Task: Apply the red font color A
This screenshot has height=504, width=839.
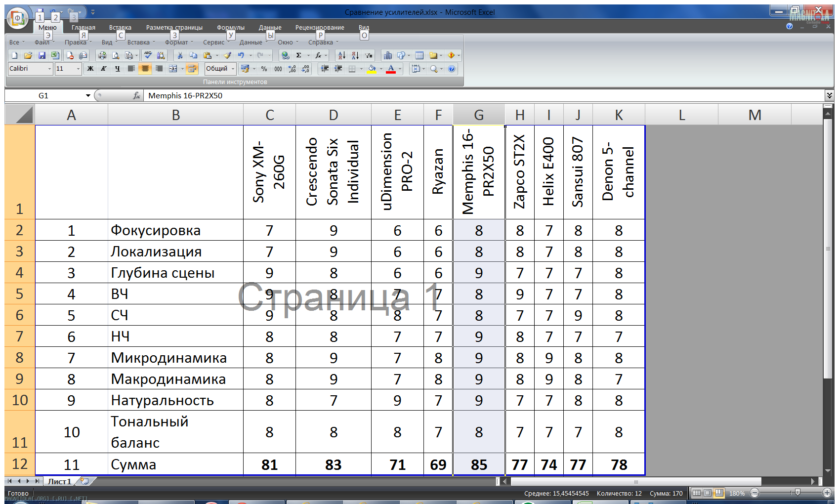Action: point(391,69)
